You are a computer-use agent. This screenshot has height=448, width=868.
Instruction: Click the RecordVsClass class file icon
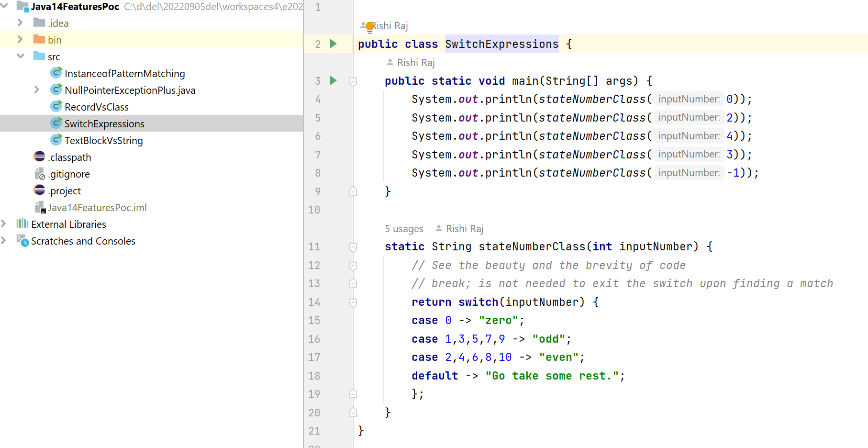(x=56, y=107)
